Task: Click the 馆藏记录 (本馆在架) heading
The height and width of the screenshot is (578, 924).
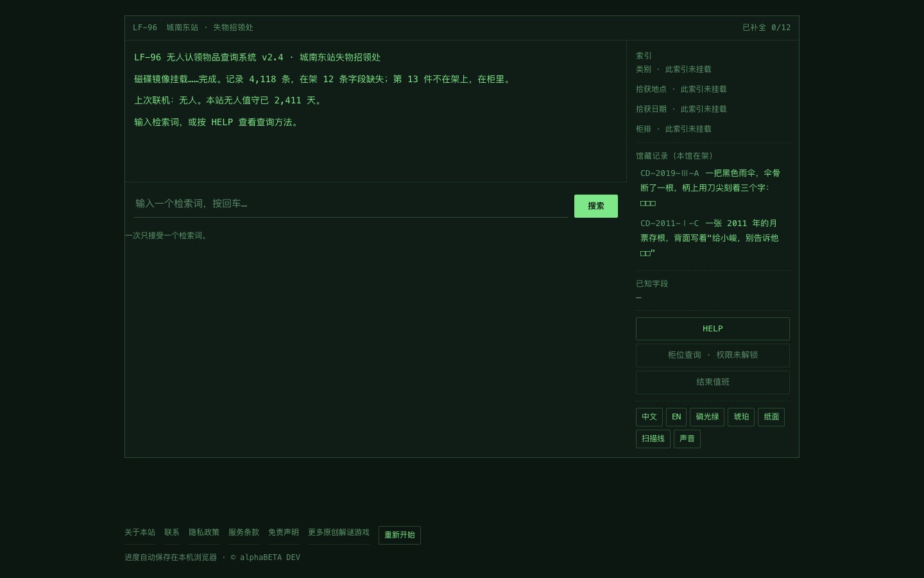Action: click(x=674, y=156)
